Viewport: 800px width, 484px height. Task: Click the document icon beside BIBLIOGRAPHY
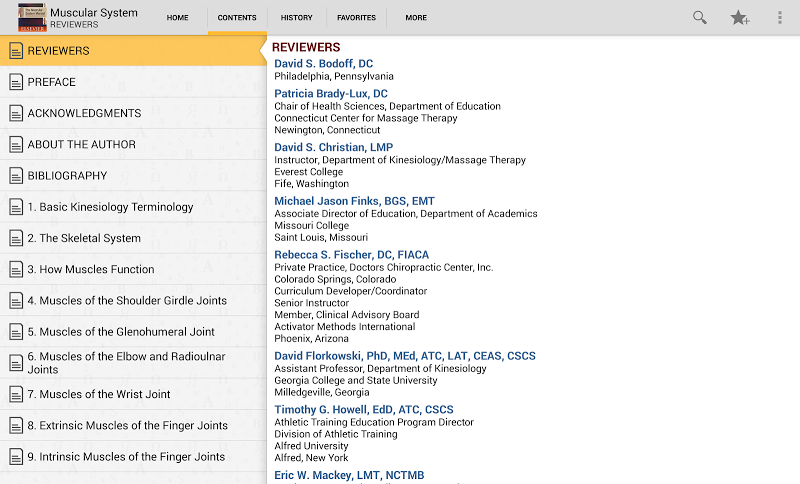[16, 176]
